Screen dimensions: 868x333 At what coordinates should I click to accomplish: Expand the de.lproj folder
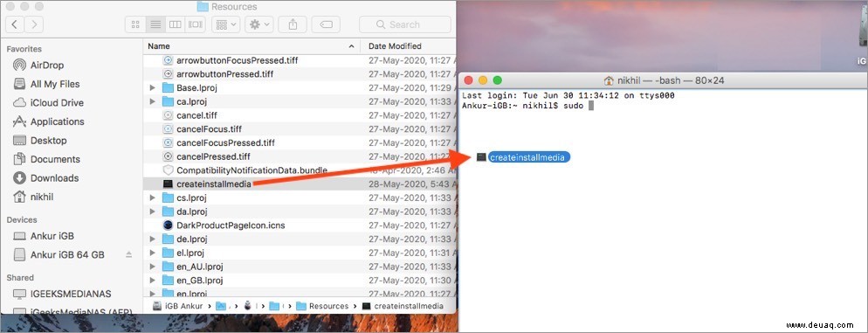tap(153, 239)
